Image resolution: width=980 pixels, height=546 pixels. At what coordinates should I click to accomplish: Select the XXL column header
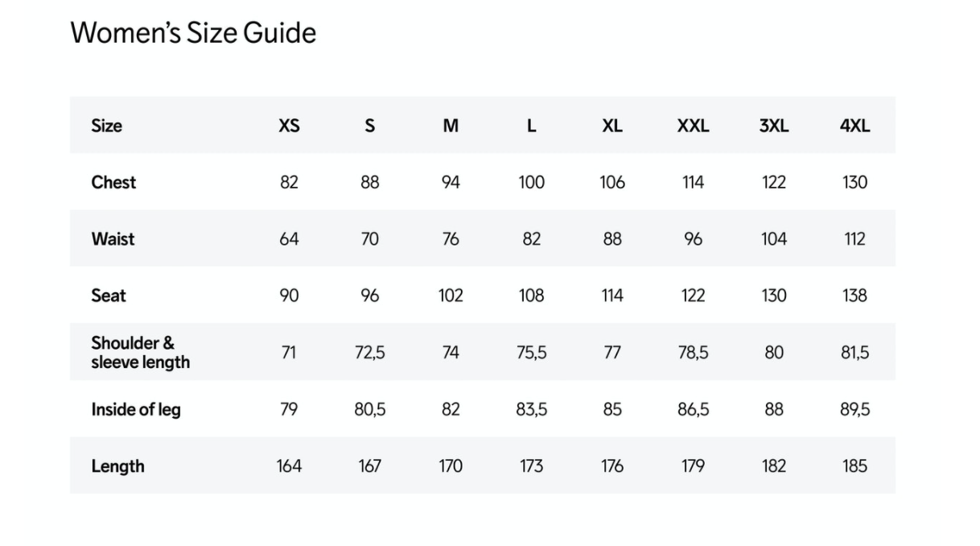[693, 126]
